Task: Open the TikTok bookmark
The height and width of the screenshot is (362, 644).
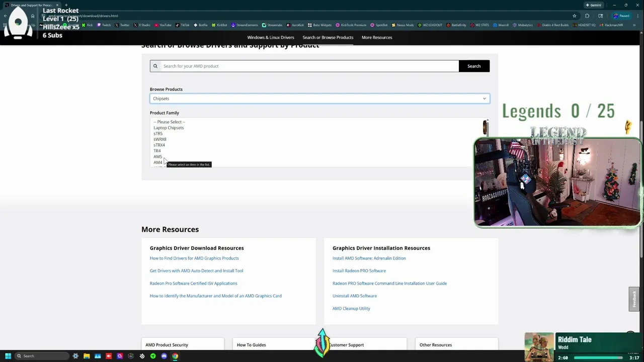Action: coord(183,25)
